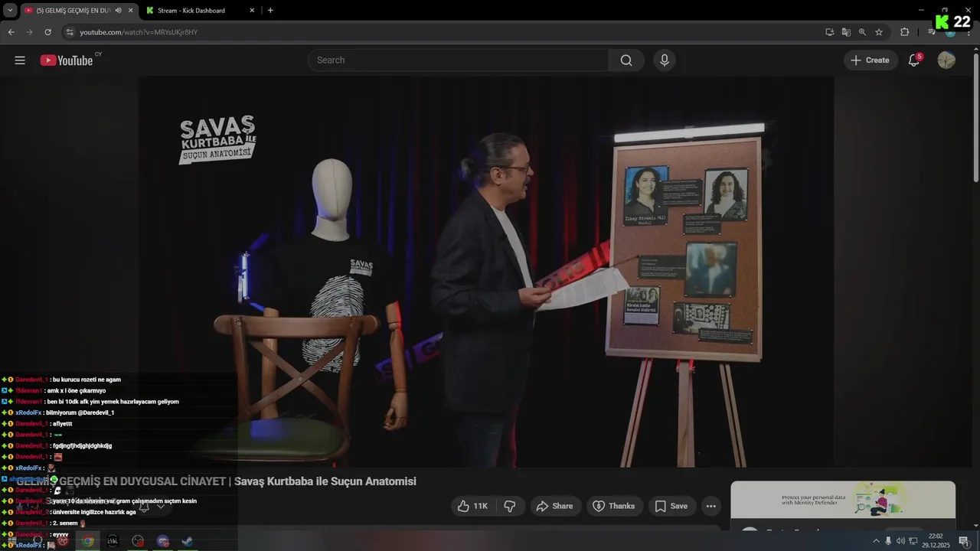Open Windows notification center

964,541
